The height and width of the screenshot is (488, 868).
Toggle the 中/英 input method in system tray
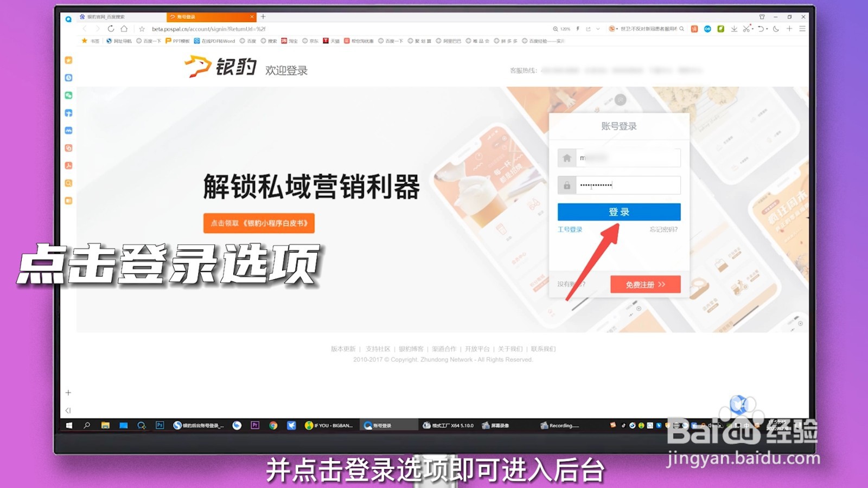(x=746, y=426)
